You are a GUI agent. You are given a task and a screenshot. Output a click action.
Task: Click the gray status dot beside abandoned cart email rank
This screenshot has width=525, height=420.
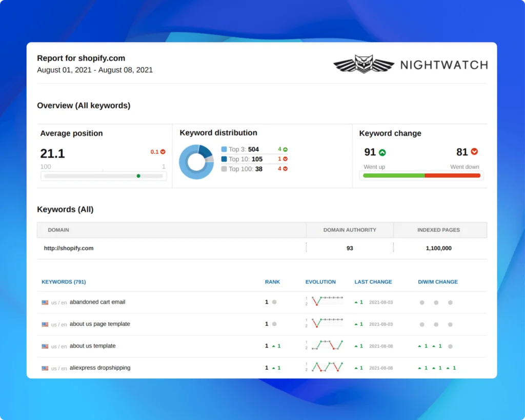274,302
